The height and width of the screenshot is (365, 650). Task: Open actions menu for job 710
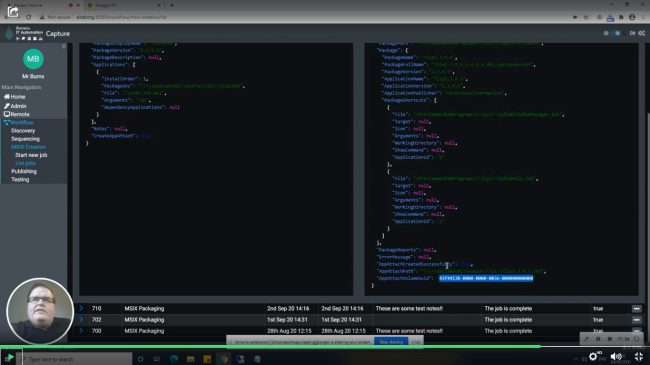click(636, 309)
